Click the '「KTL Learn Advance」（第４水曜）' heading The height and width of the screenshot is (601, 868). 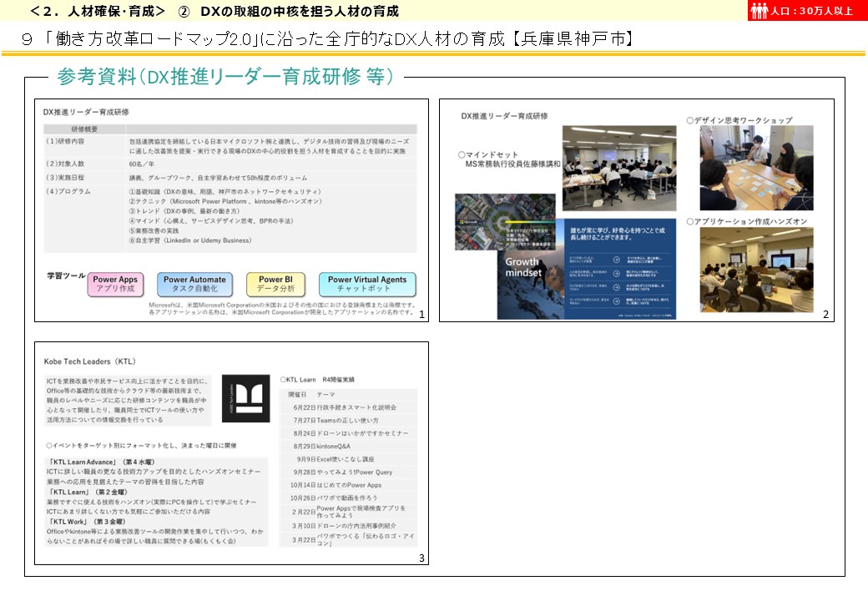click(x=103, y=462)
